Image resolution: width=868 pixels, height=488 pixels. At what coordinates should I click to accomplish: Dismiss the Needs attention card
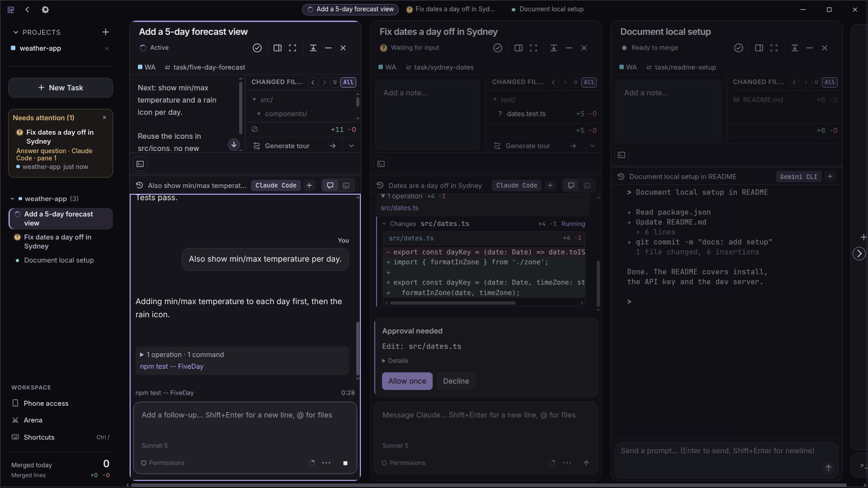point(104,117)
